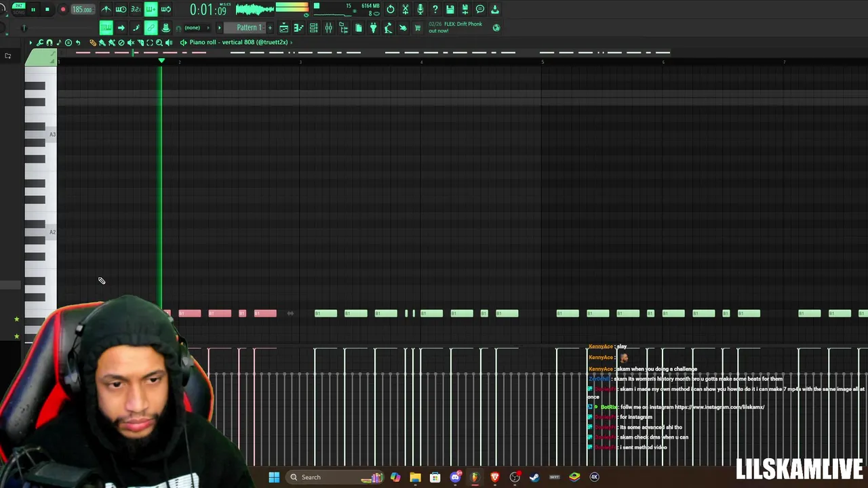Open the Mixer window
The height and width of the screenshot is (488, 868).
[x=328, y=28]
